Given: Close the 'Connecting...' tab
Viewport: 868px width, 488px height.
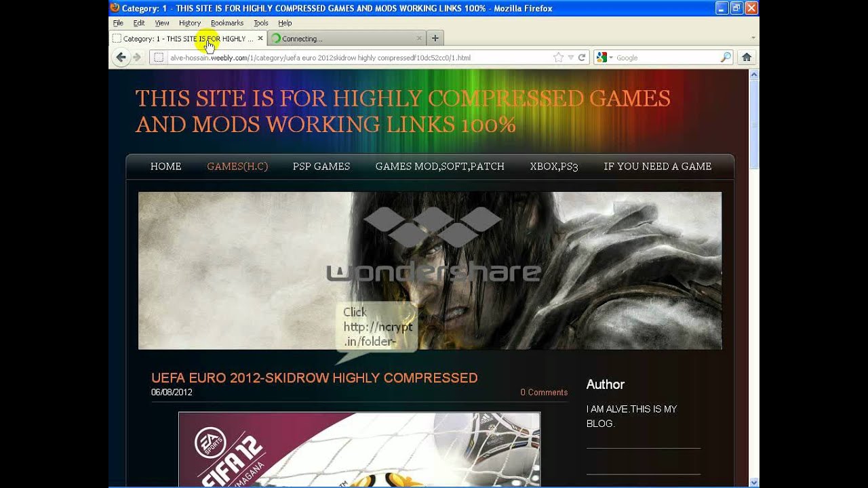Looking at the screenshot, I should tap(419, 39).
